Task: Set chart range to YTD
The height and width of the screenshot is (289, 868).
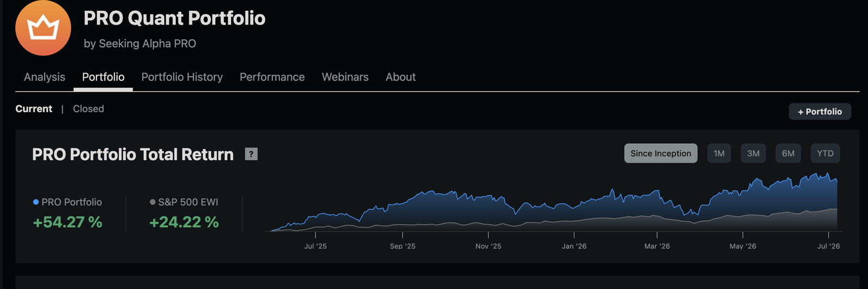Action: pyautogui.click(x=825, y=153)
